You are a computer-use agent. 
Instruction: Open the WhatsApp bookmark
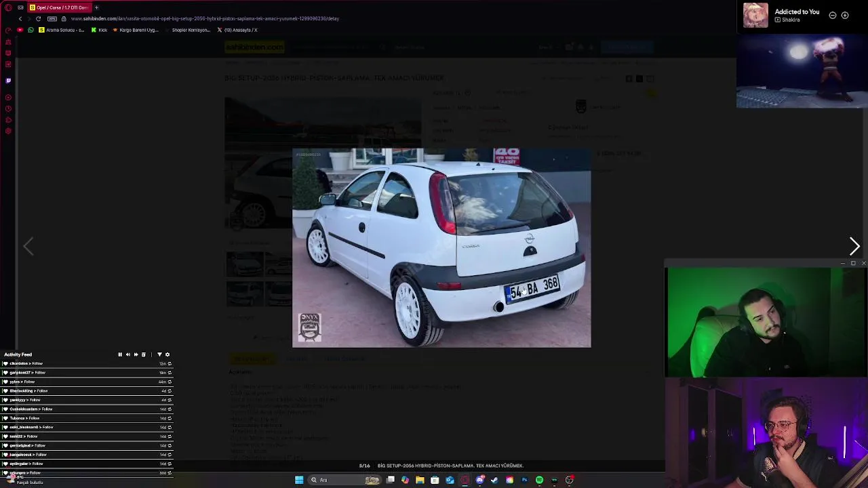click(x=31, y=30)
